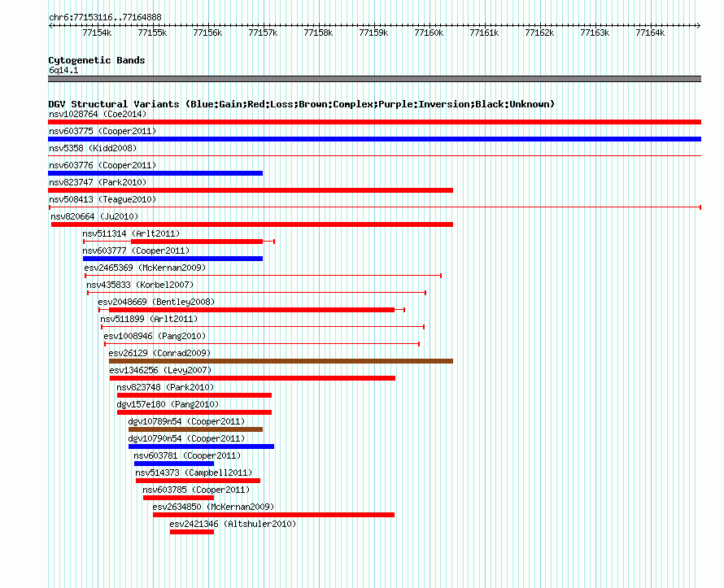
Task: Select the blue nsv603777 gain bar
Action: click(172, 259)
